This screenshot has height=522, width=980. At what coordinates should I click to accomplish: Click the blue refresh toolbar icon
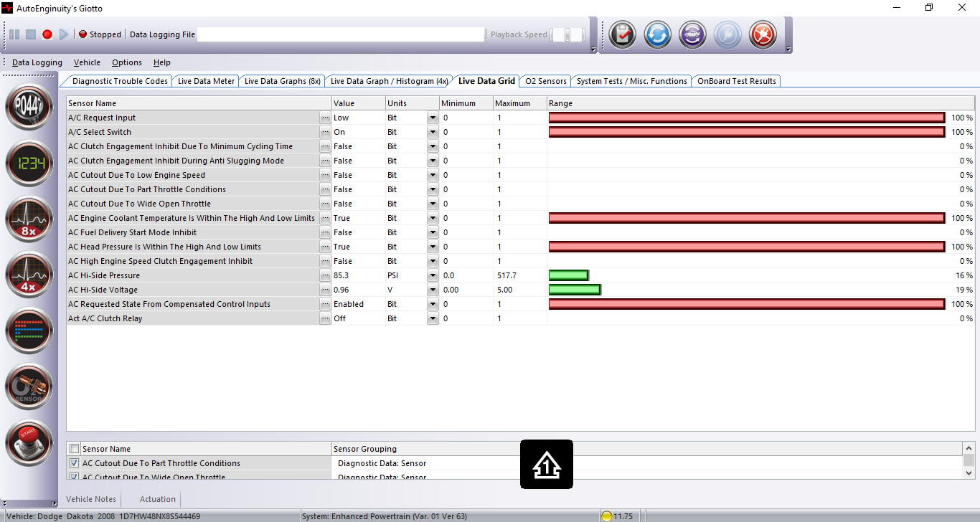tap(656, 34)
